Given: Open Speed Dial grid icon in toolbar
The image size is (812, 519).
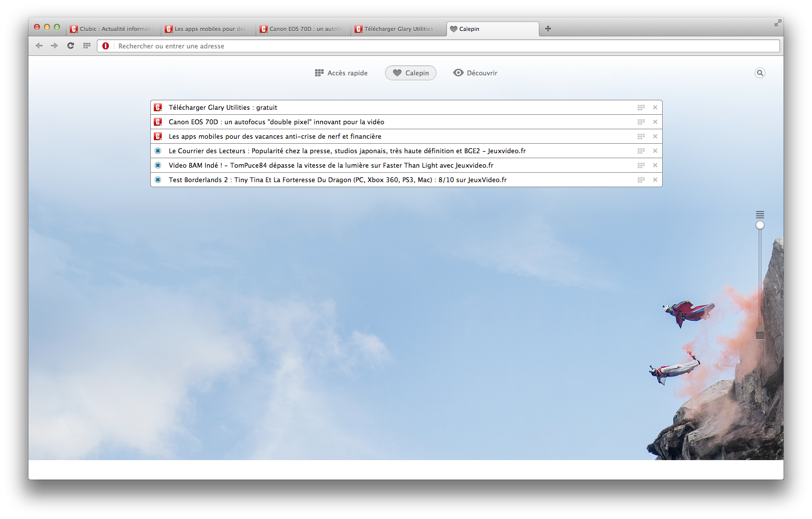Looking at the screenshot, I should 87,46.
